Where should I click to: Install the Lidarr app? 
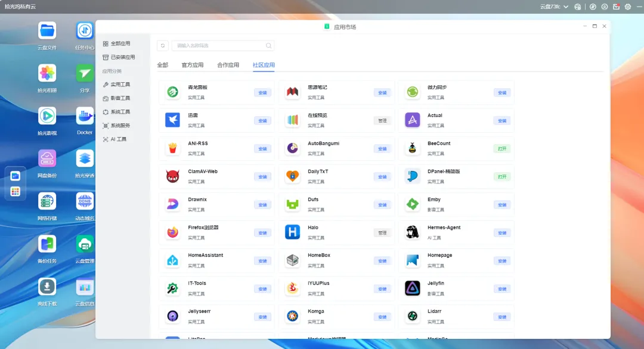tap(502, 317)
